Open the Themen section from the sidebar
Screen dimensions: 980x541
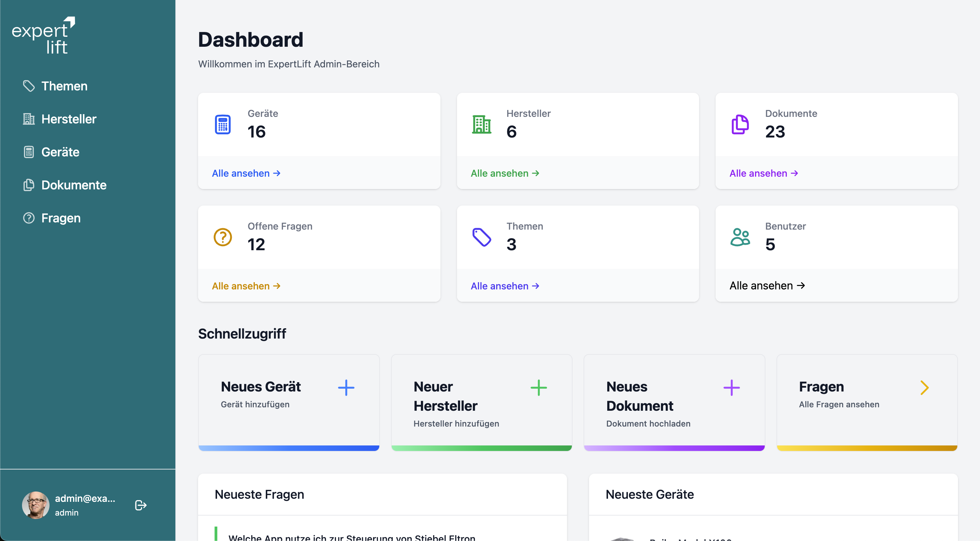(64, 86)
